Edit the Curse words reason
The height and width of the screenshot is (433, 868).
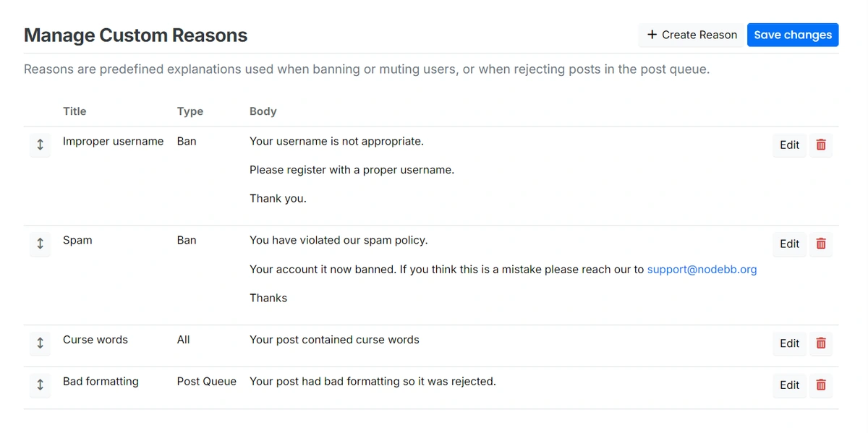(x=789, y=343)
